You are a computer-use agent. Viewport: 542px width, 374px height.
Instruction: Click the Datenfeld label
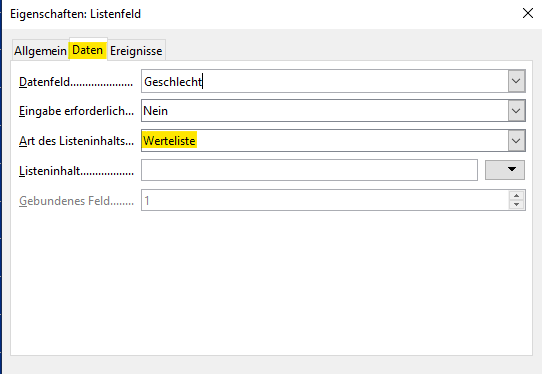[x=76, y=82]
